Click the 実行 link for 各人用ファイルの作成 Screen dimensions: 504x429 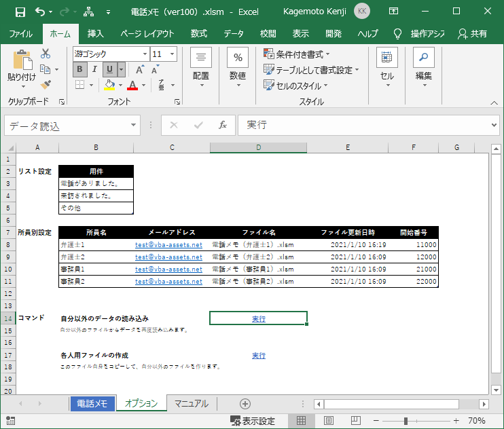[x=259, y=356]
